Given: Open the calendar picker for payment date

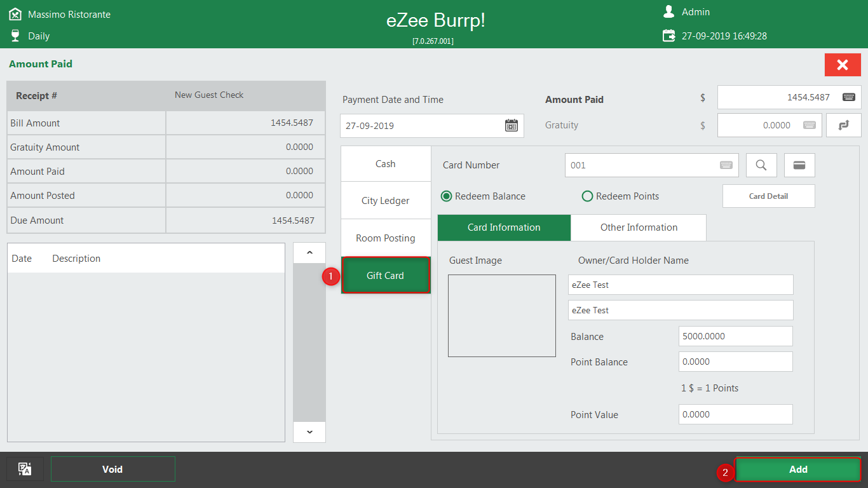Looking at the screenshot, I should (511, 125).
